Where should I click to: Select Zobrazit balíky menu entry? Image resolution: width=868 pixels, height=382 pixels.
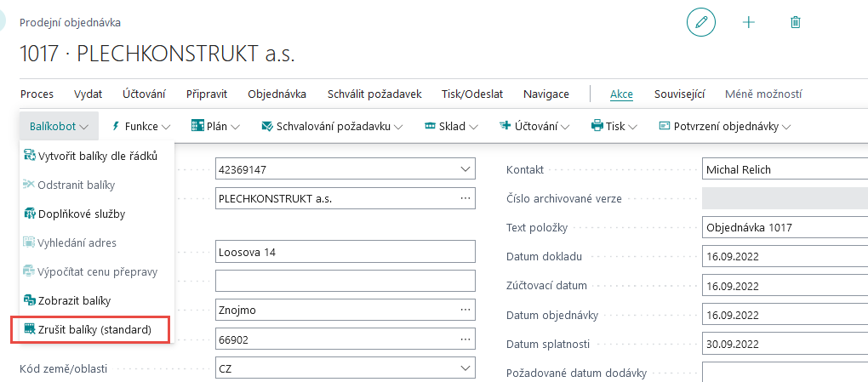tap(97, 300)
